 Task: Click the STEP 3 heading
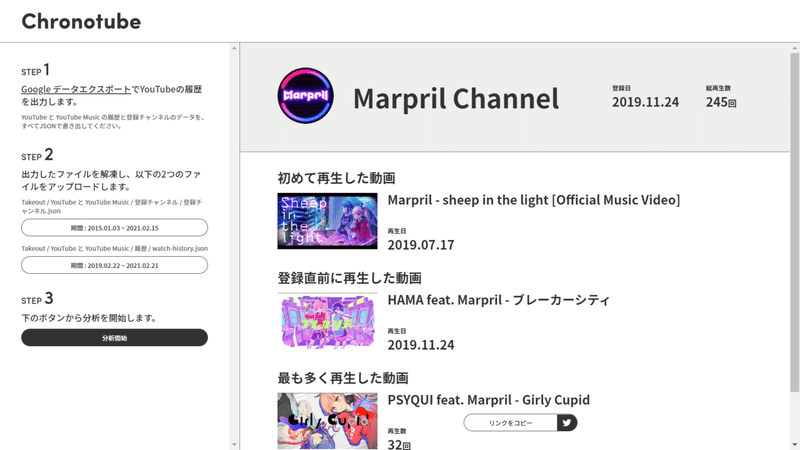[37, 298]
